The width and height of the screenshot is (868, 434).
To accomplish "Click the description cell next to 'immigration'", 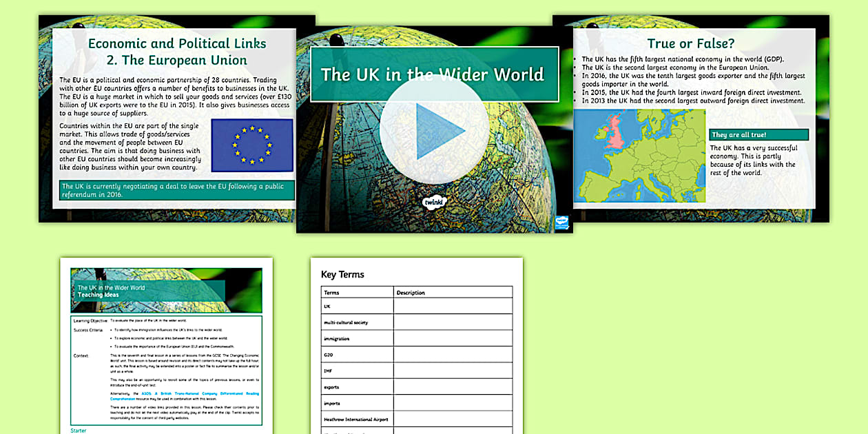I will (x=453, y=338).
